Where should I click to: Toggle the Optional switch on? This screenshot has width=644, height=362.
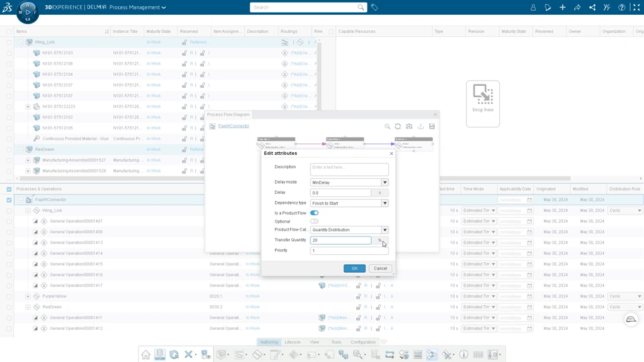point(314,221)
